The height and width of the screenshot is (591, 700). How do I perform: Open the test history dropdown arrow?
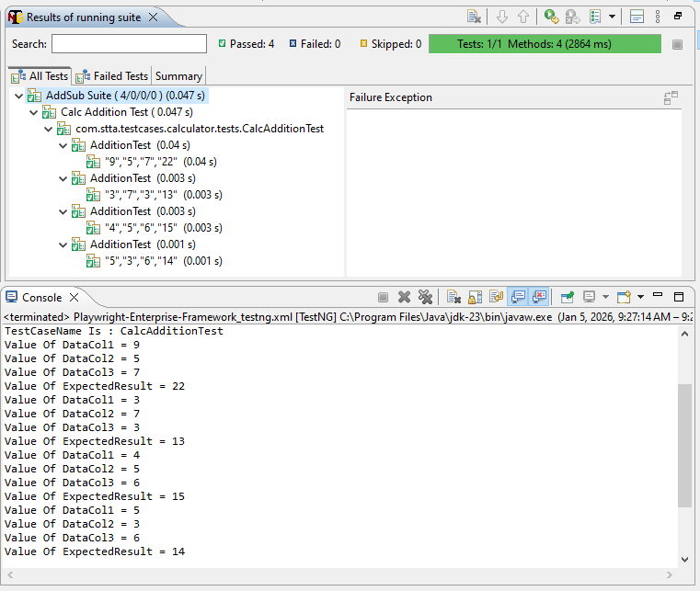612,17
